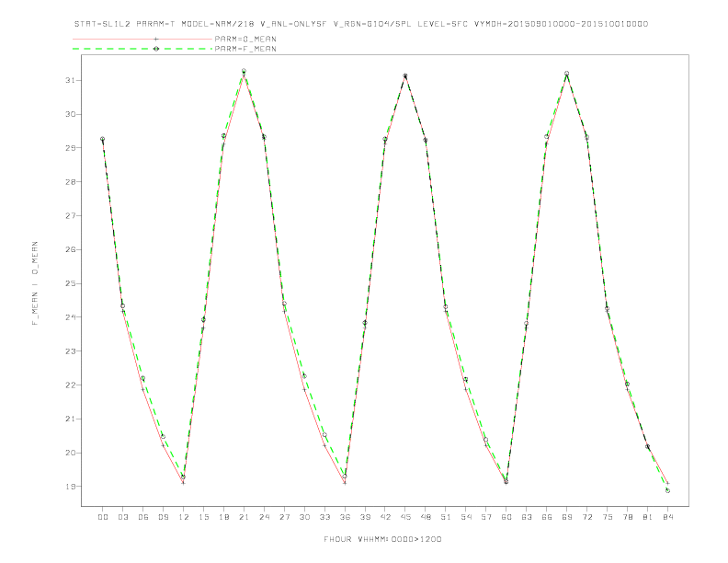728x563 pixels.
Task: Click the vertical axis label F_MEAN | O_MEAN
Action: [35, 283]
